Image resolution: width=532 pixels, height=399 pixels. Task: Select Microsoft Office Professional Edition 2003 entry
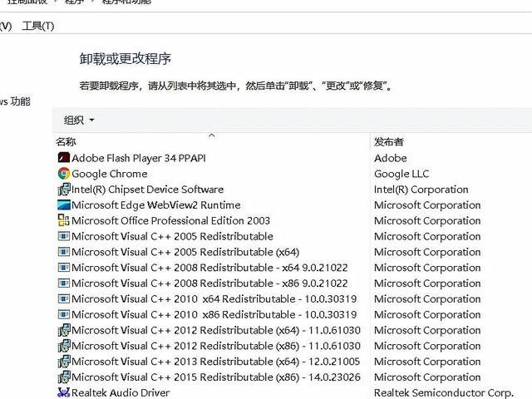tap(170, 220)
